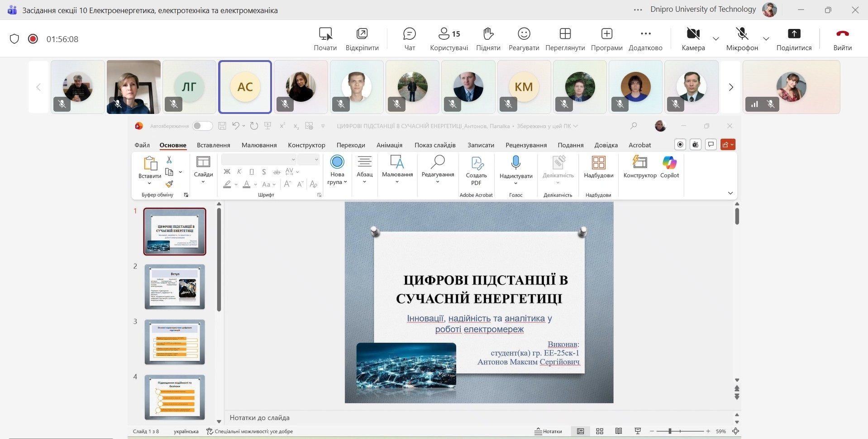The image size is (868, 439).
Task: Expand camera options dropdown arrow
Action: pos(716,39)
